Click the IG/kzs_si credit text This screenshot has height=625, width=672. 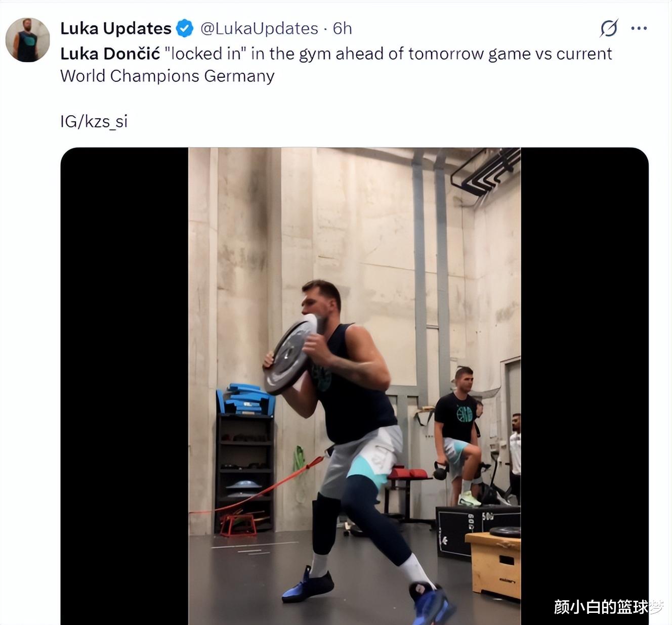[94, 121]
